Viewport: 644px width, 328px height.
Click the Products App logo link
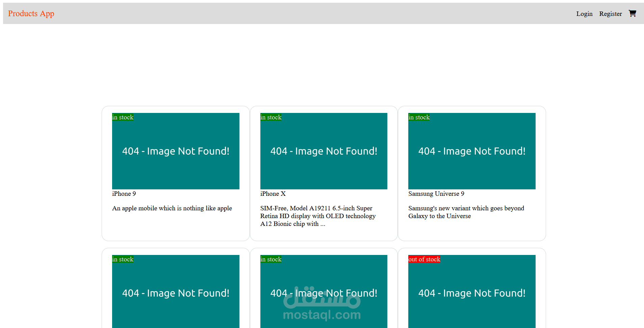(x=31, y=14)
